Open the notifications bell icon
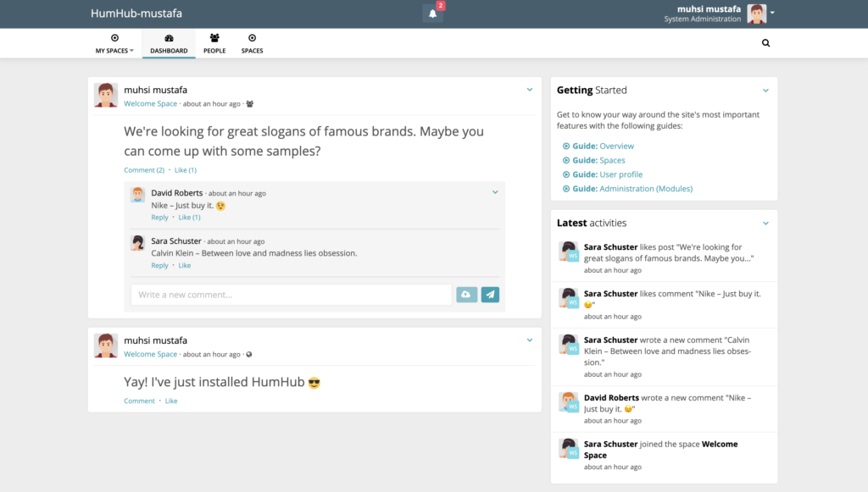 tap(432, 14)
